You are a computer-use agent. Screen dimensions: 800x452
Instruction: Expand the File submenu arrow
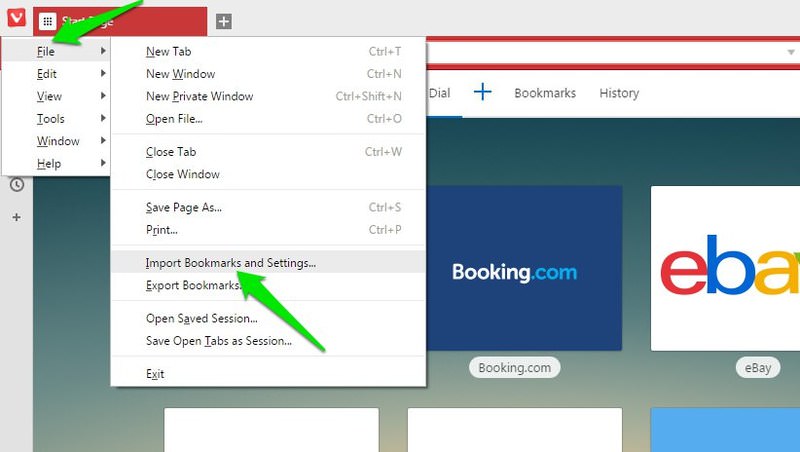103,51
